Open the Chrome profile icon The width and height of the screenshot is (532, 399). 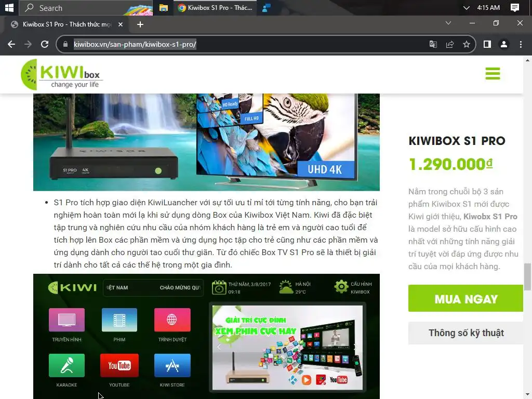[x=504, y=44]
